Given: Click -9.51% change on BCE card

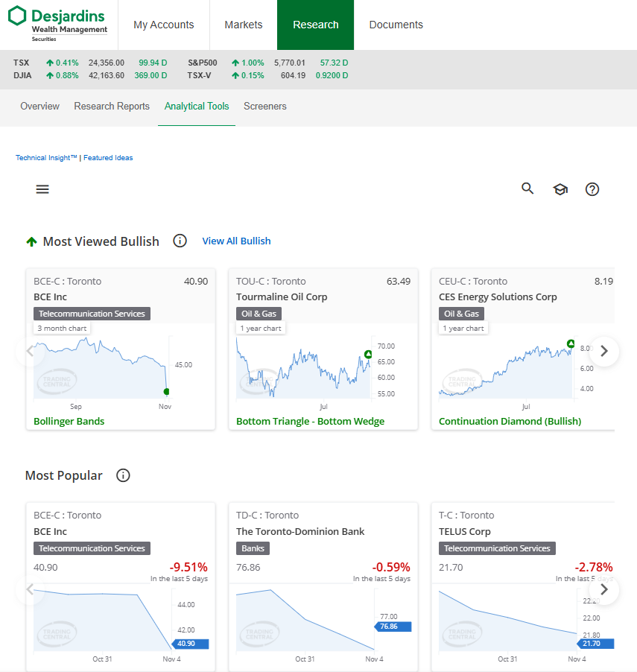Looking at the screenshot, I should (188, 567).
